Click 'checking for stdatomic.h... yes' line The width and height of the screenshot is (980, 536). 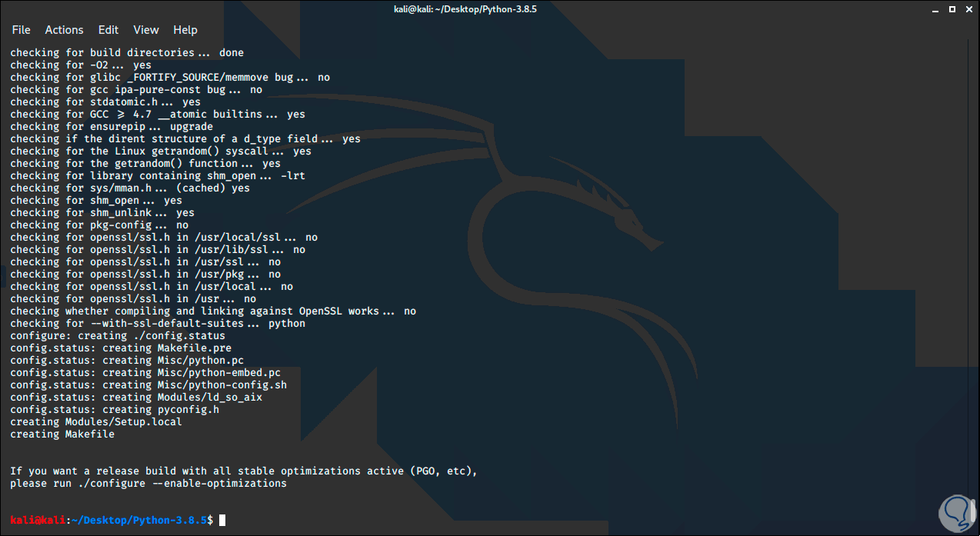point(105,102)
